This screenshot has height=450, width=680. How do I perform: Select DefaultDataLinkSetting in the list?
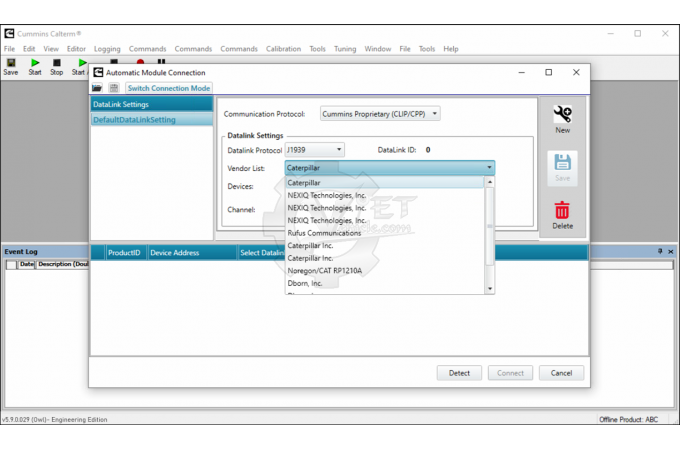pyautogui.click(x=152, y=120)
